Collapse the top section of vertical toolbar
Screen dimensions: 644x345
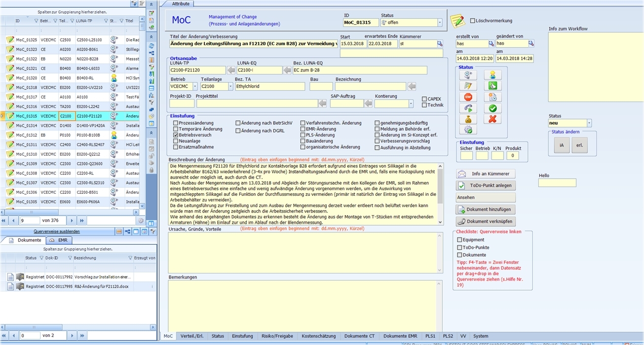151,4
